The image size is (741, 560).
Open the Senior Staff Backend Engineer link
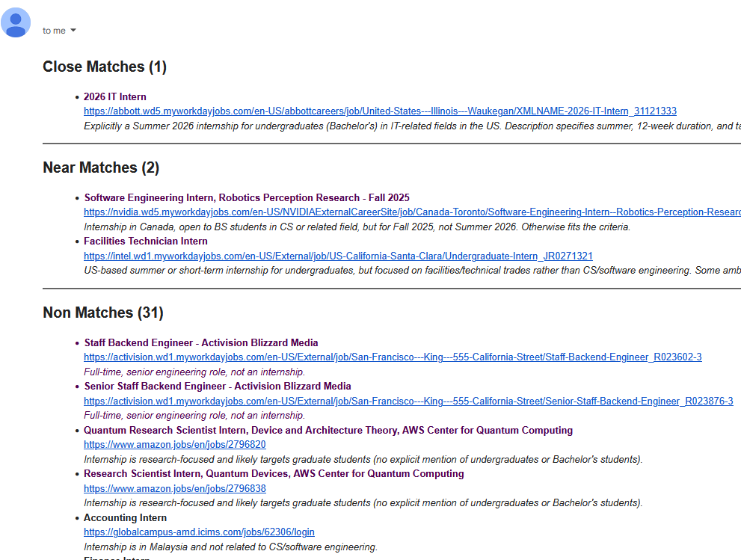408,400
